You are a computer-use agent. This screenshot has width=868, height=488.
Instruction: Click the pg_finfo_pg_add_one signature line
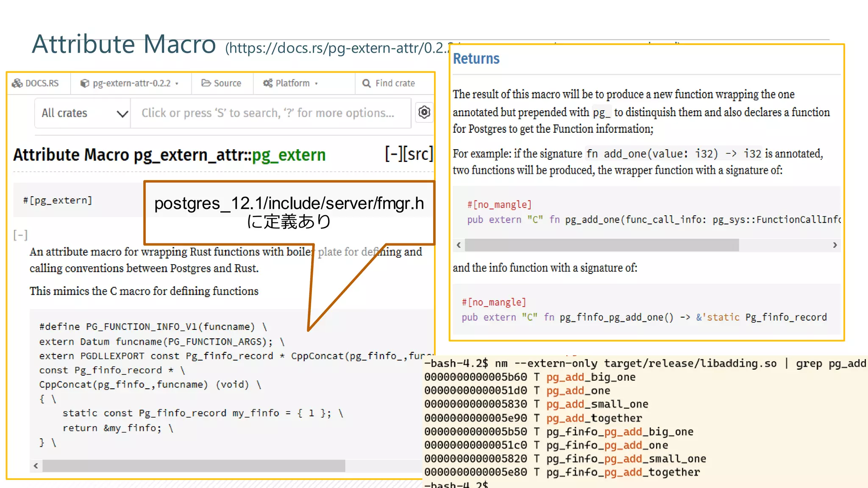click(644, 317)
